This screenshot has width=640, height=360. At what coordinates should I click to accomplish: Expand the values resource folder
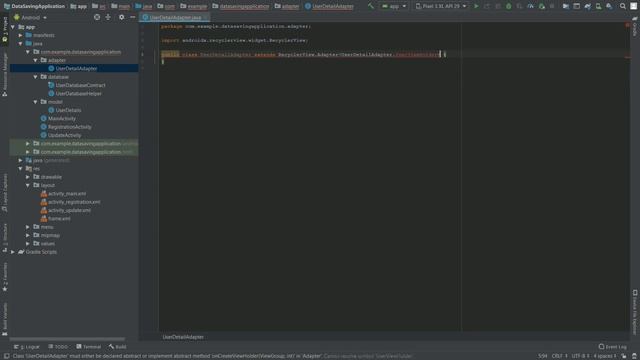28,244
